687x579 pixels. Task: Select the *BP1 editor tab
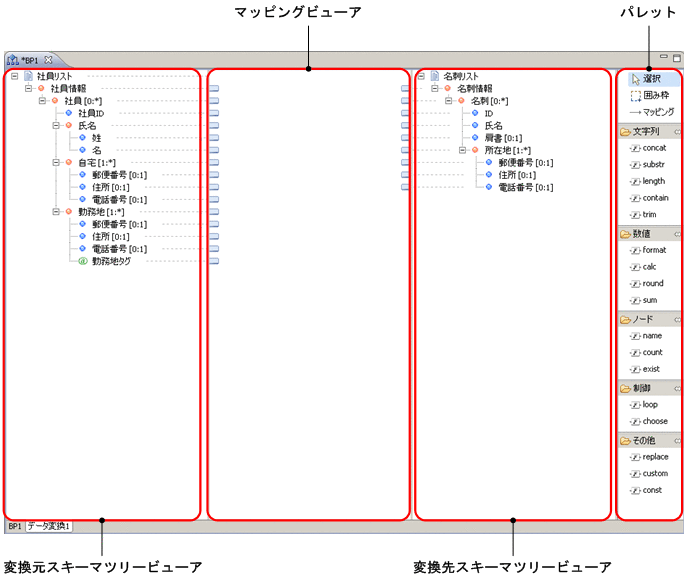[30, 60]
